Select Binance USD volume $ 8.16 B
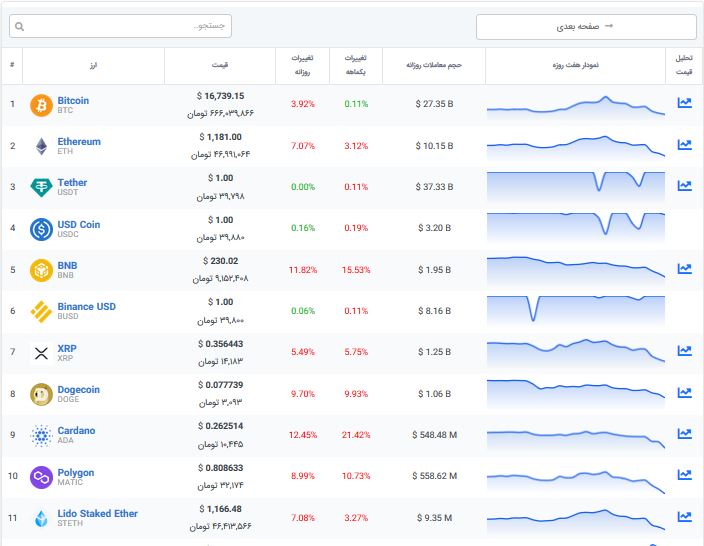This screenshot has width=704, height=546. tap(434, 311)
